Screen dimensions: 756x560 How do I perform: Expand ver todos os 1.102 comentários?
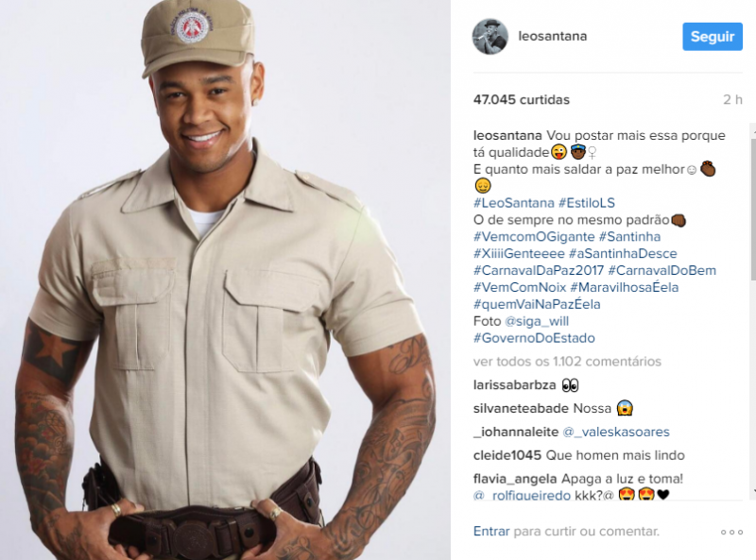point(567,362)
